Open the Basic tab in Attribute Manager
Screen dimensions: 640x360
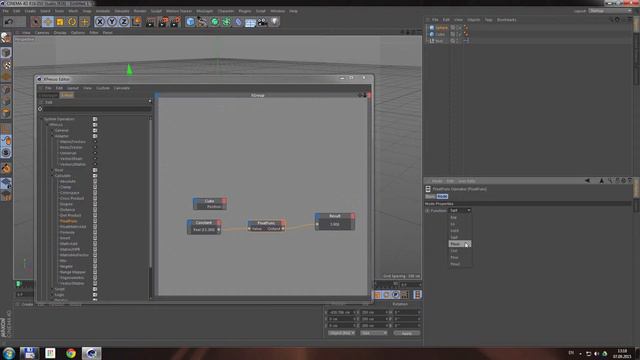(430, 196)
